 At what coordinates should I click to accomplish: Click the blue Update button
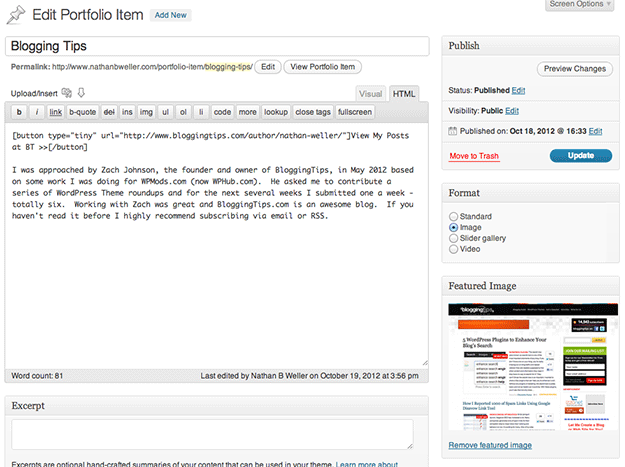580,156
